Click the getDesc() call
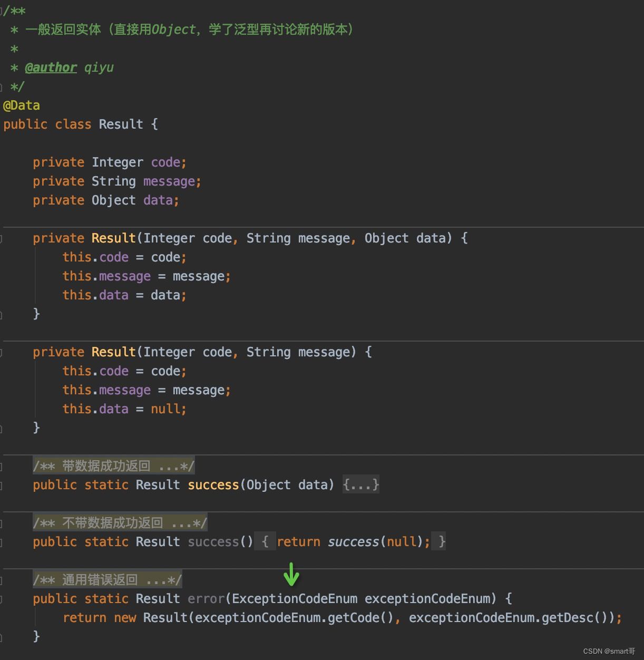 pyautogui.click(x=575, y=618)
